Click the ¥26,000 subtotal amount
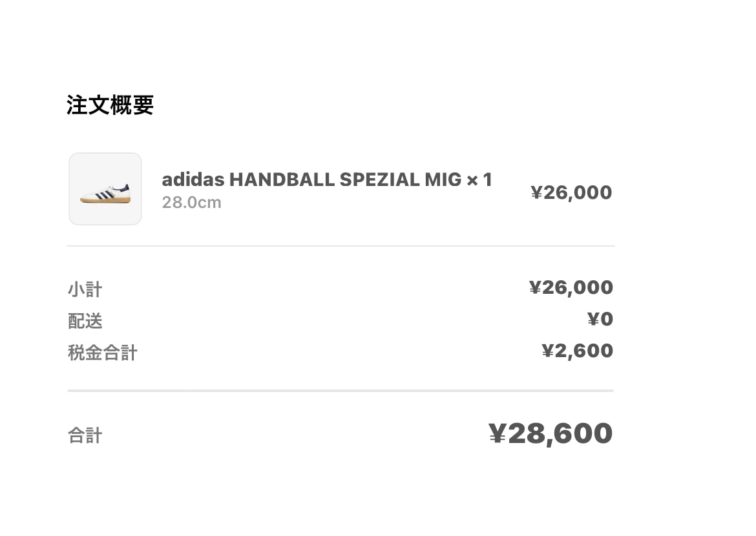 coord(571,287)
